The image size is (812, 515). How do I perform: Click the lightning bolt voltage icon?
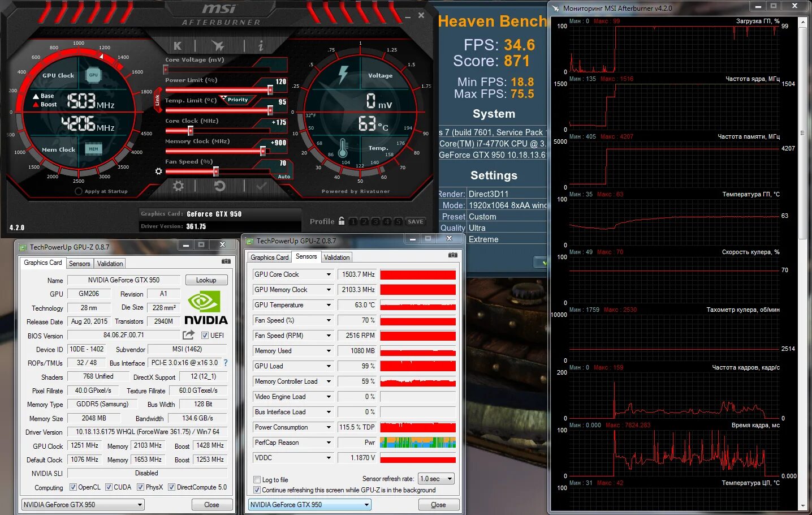pos(343,74)
